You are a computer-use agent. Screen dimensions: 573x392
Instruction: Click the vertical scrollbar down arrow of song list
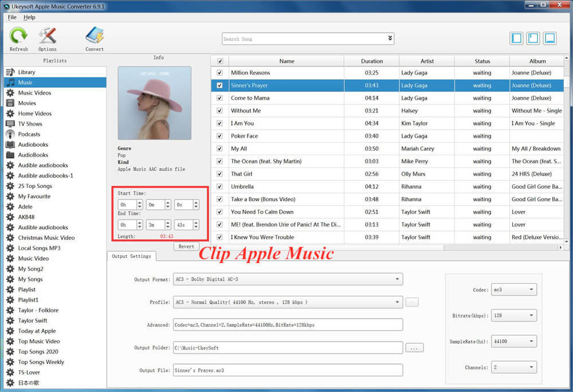click(x=567, y=241)
